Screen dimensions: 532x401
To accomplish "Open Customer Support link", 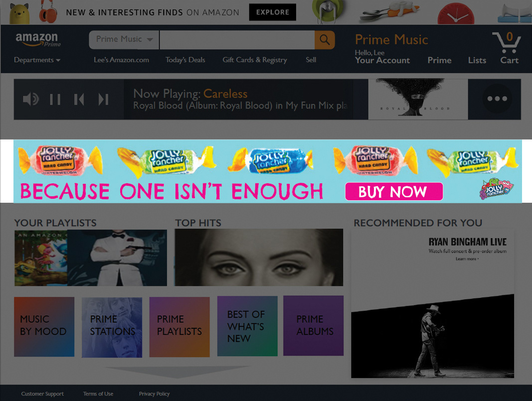I will point(42,394).
